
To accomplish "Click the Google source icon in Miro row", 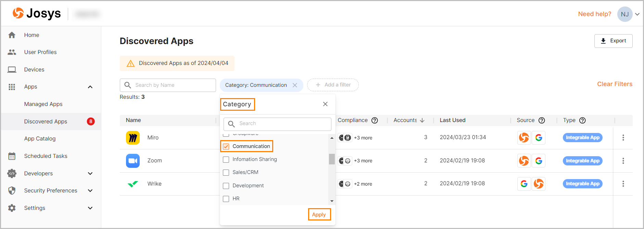I will point(539,138).
